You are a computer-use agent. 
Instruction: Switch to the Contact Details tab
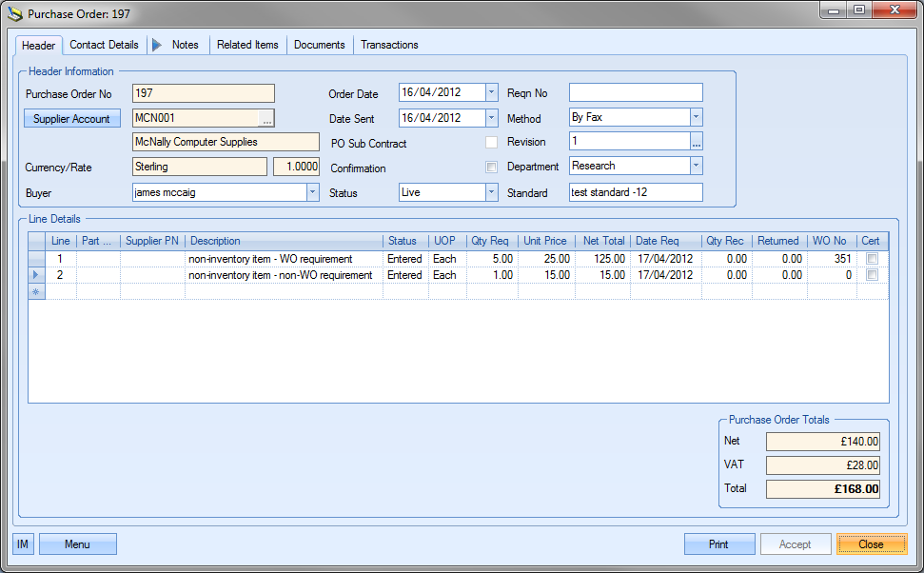[x=104, y=45]
